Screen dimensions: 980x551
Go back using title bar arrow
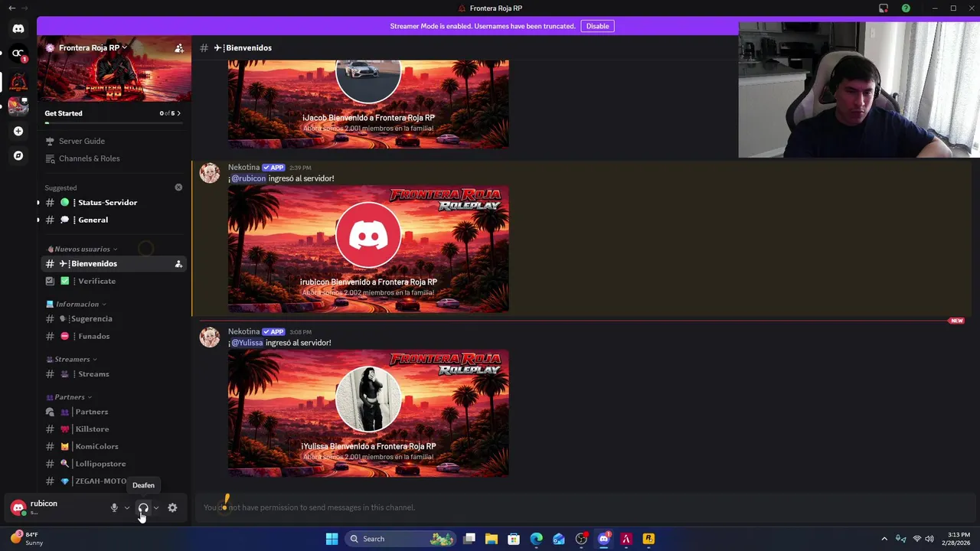[11, 8]
